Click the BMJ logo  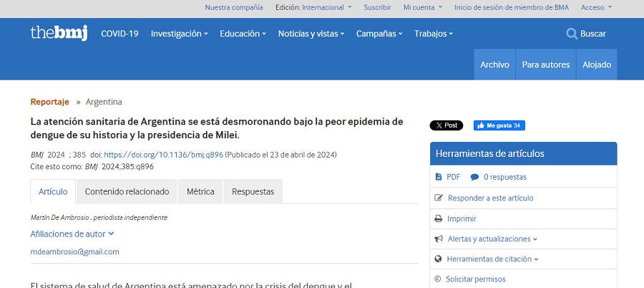click(x=59, y=33)
